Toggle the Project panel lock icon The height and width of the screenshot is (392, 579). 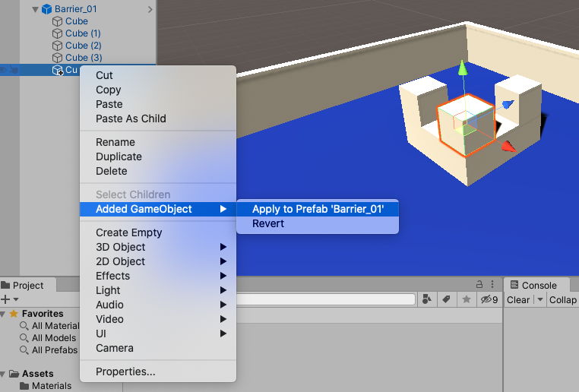[x=479, y=284]
